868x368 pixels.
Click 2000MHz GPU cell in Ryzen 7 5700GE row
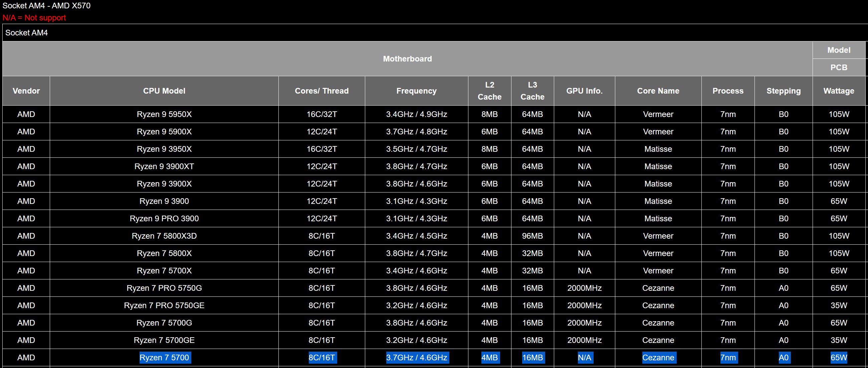tap(584, 340)
